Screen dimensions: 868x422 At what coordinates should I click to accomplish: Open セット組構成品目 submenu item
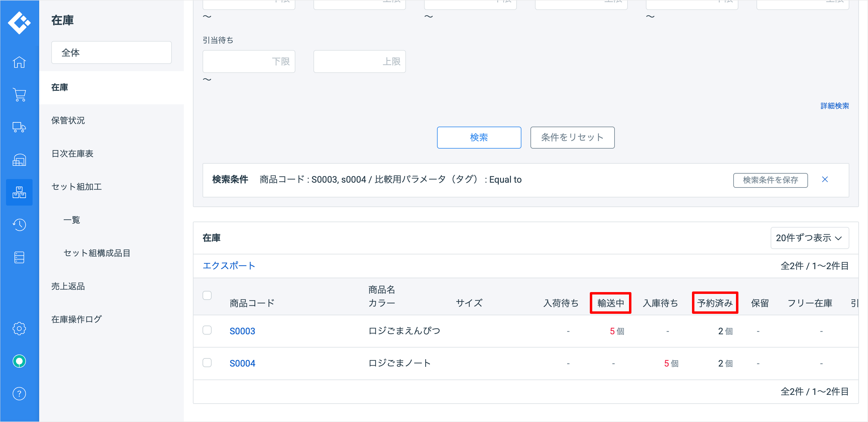[x=97, y=253]
